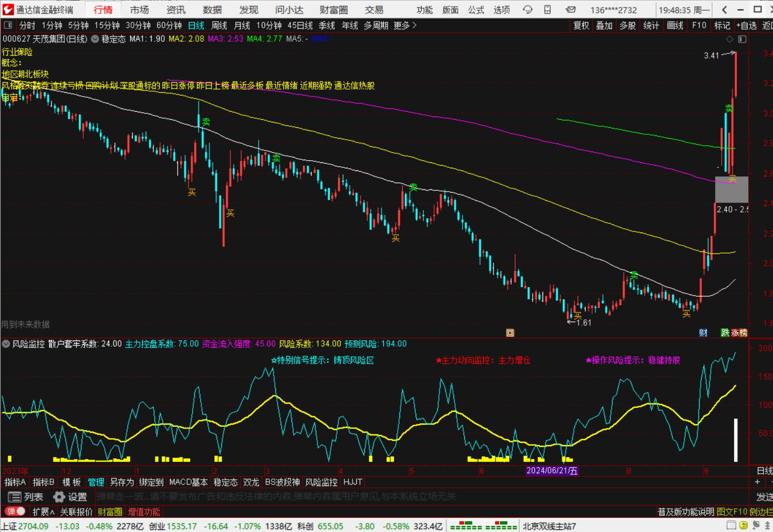Open the 版面 menu
Image resolution: width=773 pixels, height=532 pixels.
[x=450, y=10]
